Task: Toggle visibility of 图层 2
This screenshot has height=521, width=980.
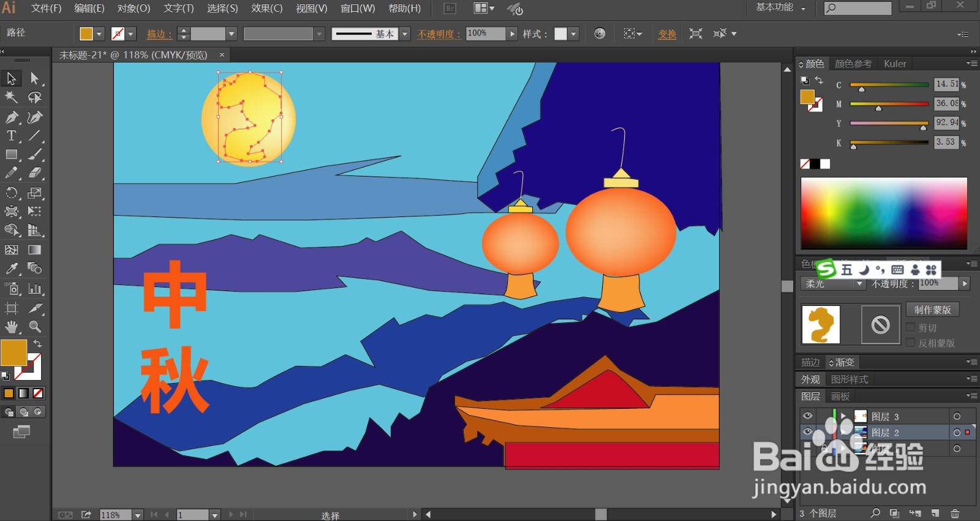Action: click(x=808, y=432)
